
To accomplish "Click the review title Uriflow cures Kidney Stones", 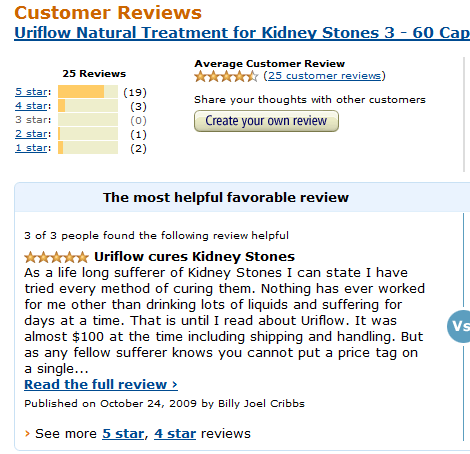I will click(194, 257).
